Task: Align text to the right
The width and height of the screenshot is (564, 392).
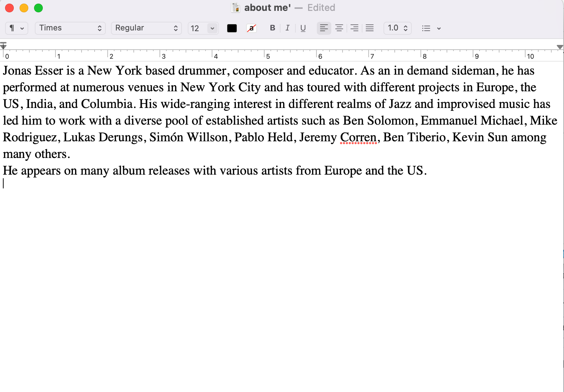Action: coord(354,28)
